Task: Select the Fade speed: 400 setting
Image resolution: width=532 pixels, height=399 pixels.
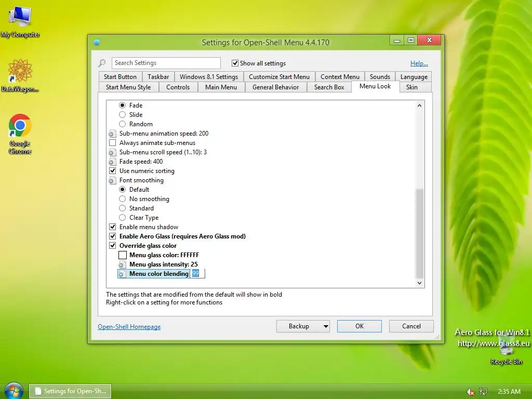Action: (141, 162)
